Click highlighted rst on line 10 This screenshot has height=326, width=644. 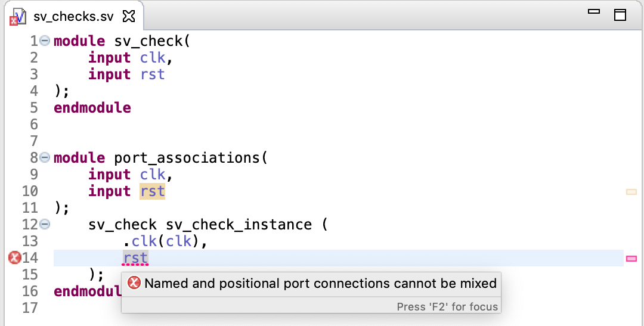[x=153, y=191]
